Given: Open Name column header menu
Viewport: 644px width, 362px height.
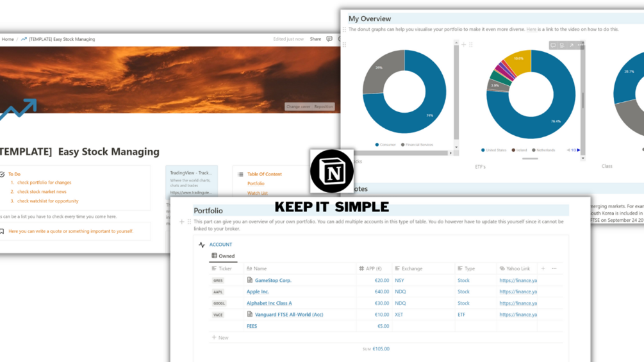Looking at the screenshot, I should click(x=300, y=268).
